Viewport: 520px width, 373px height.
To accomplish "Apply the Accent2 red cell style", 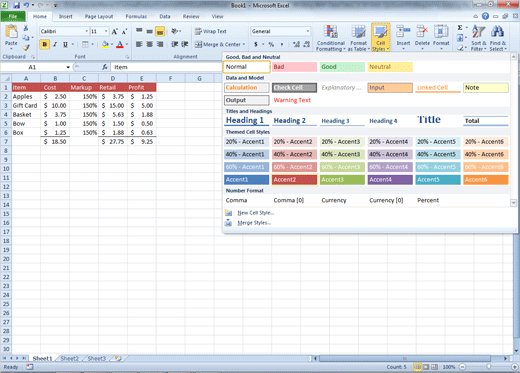I will pos(294,180).
